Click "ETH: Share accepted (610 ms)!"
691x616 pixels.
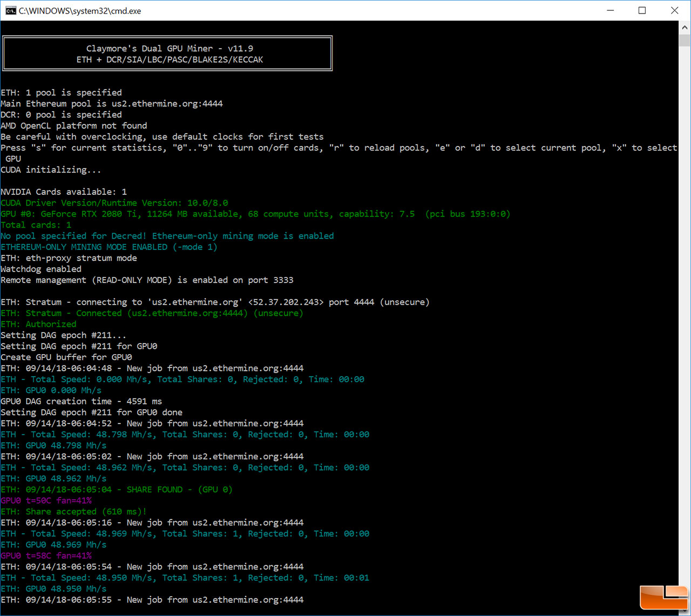coord(74,512)
